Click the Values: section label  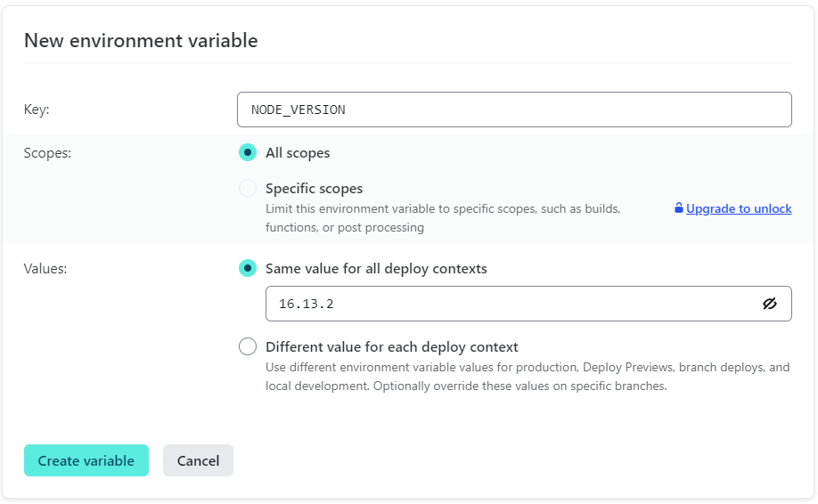pyautogui.click(x=45, y=268)
